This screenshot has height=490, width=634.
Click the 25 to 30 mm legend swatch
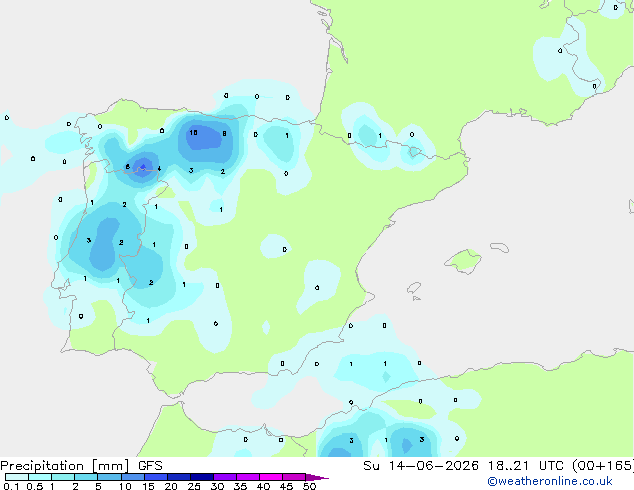pyautogui.click(x=201, y=477)
